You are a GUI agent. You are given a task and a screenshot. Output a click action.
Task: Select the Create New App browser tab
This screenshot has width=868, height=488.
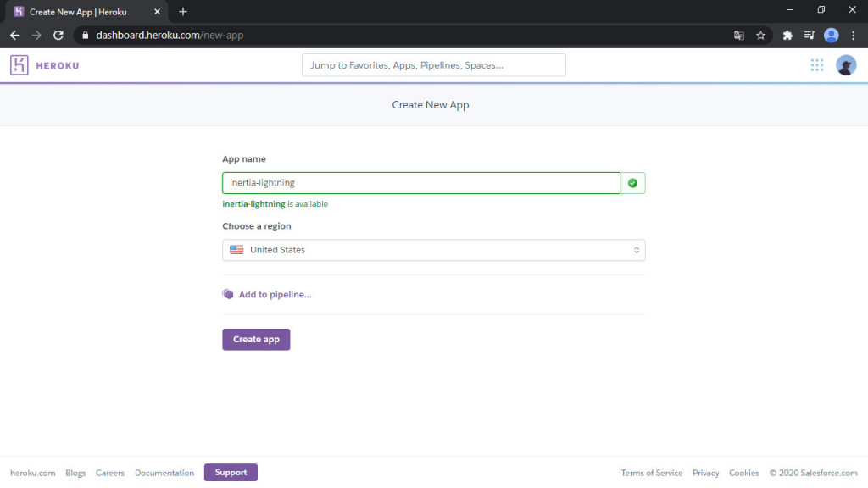(x=87, y=12)
